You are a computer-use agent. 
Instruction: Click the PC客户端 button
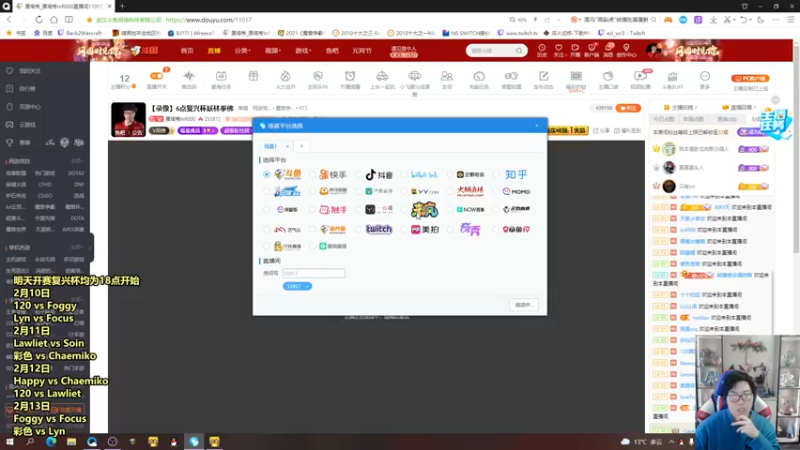(x=750, y=78)
